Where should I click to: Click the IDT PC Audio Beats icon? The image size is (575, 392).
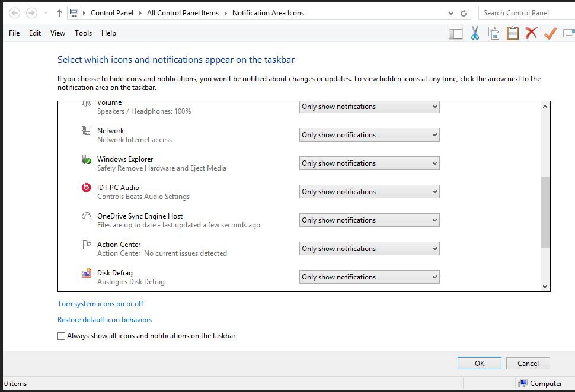point(86,188)
